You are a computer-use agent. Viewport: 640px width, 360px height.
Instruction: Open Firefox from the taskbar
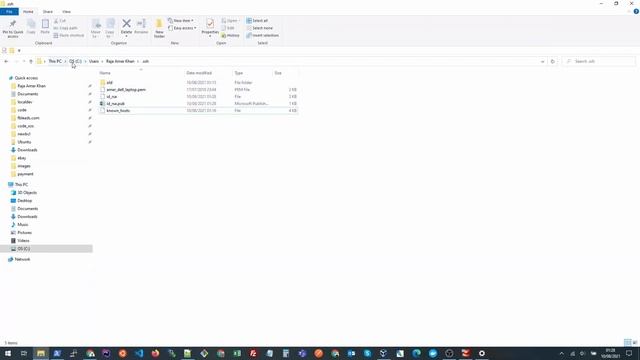pos(155,353)
